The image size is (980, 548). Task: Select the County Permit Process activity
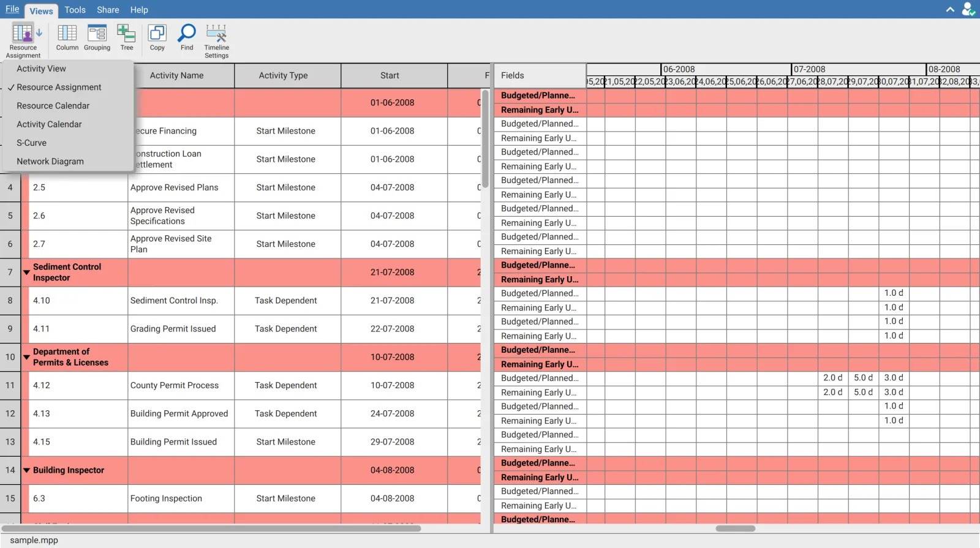[x=181, y=385]
